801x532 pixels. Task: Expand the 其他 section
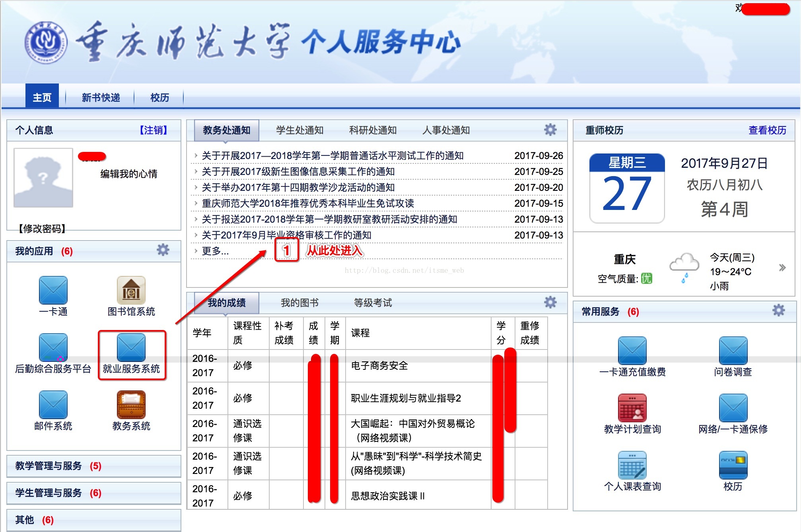pyautogui.click(x=25, y=520)
